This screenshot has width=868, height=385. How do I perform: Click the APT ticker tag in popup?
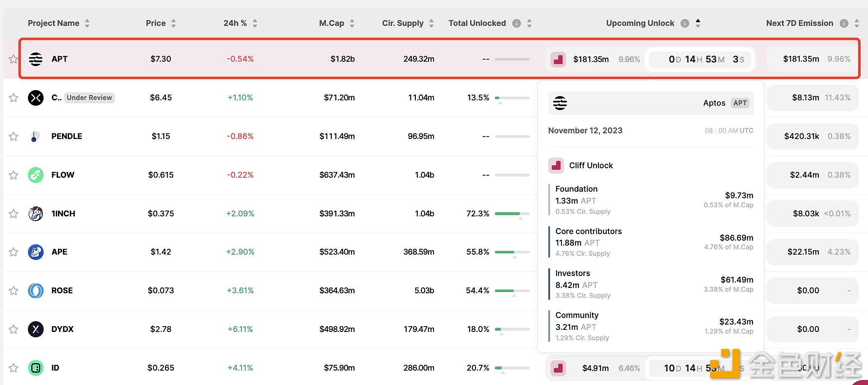pyautogui.click(x=740, y=103)
